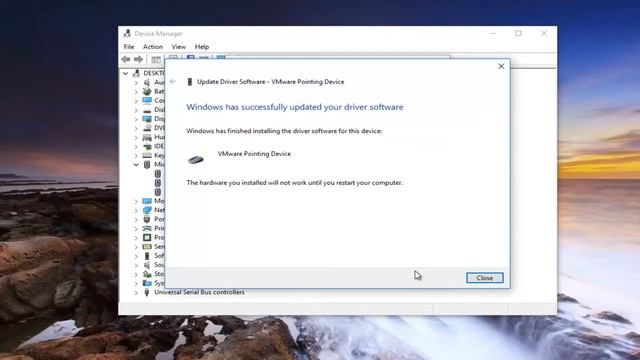Screen dimensions: 640x360
Task: Select the Print queues printer icon
Action: tap(147, 228)
